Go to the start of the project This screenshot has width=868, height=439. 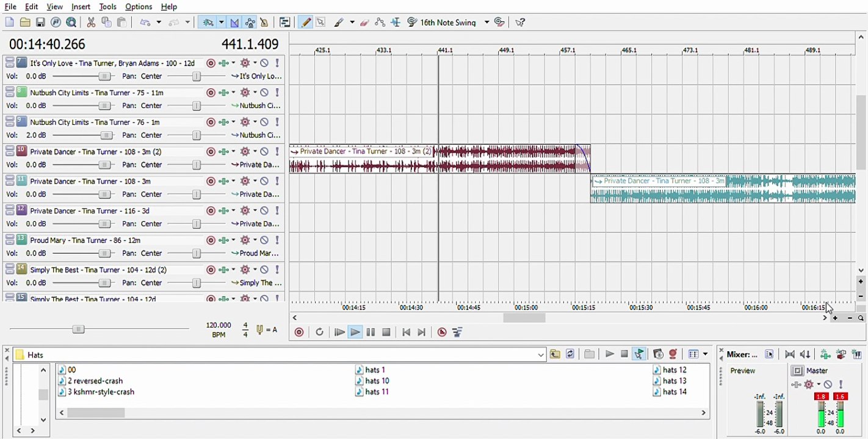coord(406,332)
